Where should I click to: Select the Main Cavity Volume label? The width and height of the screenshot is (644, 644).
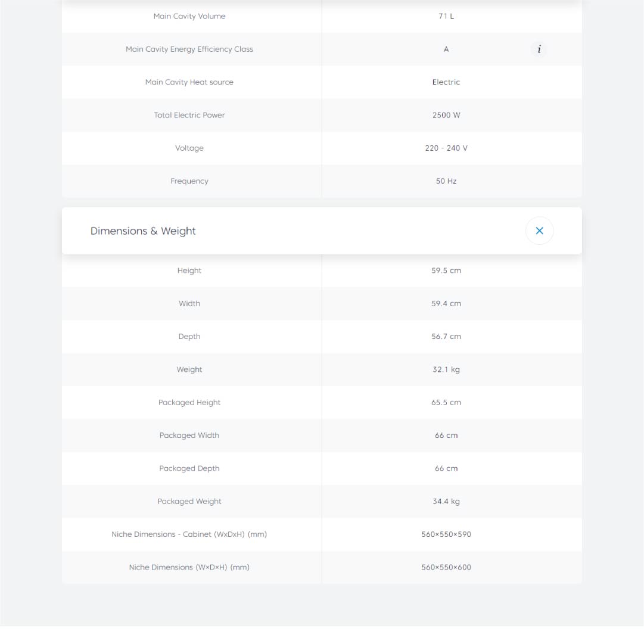(189, 16)
